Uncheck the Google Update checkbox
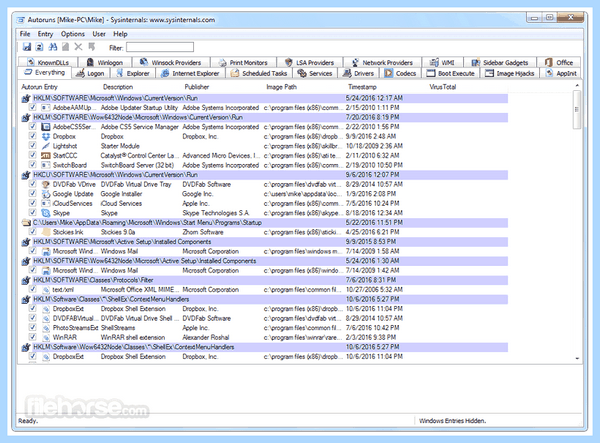Viewport: 600px width, 443px height. click(x=33, y=193)
